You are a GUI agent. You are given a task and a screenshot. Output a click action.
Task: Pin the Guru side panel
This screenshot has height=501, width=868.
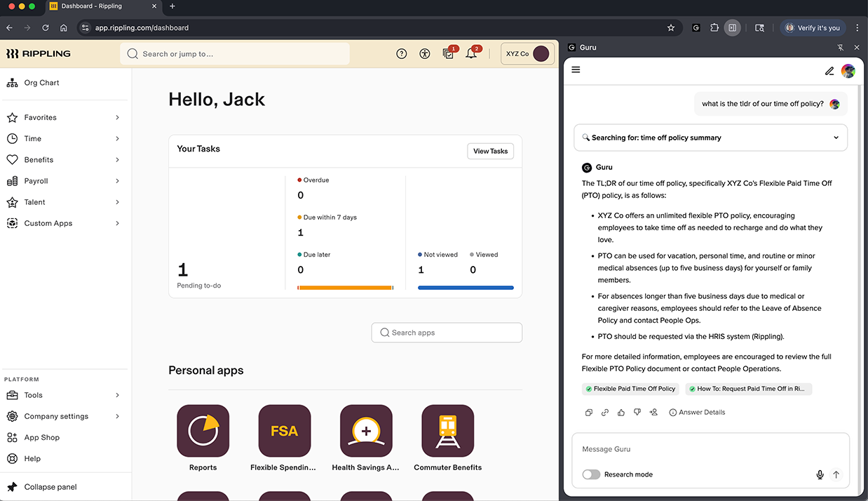[x=841, y=47]
